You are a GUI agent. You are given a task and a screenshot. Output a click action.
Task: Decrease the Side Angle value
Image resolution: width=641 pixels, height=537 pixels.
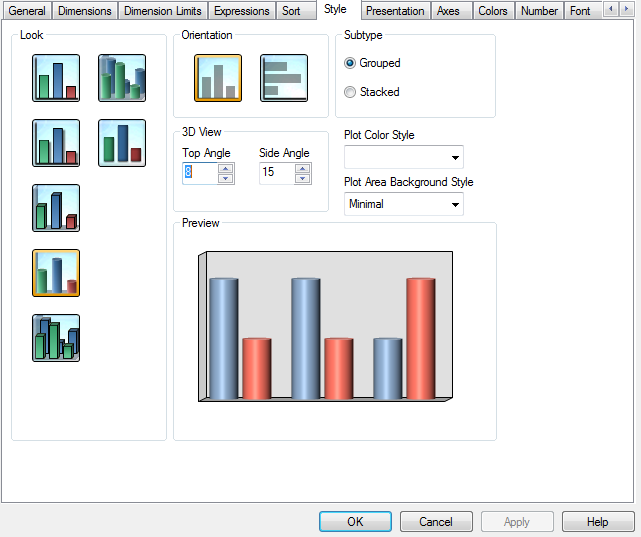coord(303,179)
